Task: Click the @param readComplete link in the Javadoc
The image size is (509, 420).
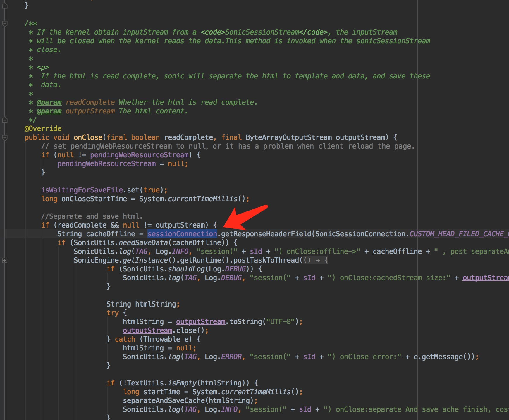Action: pos(49,102)
